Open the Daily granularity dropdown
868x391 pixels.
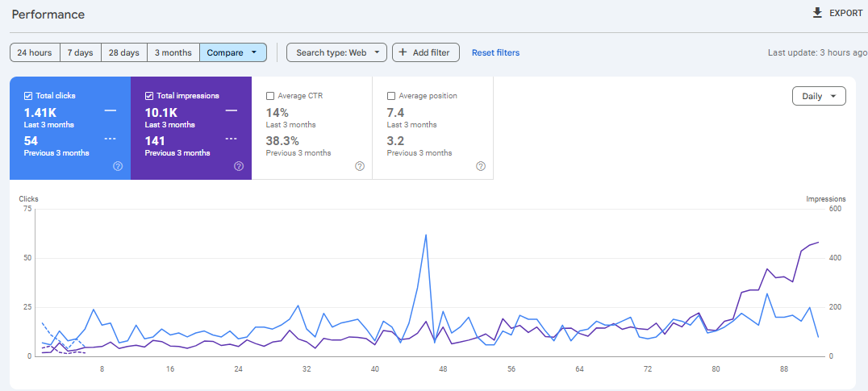point(819,96)
